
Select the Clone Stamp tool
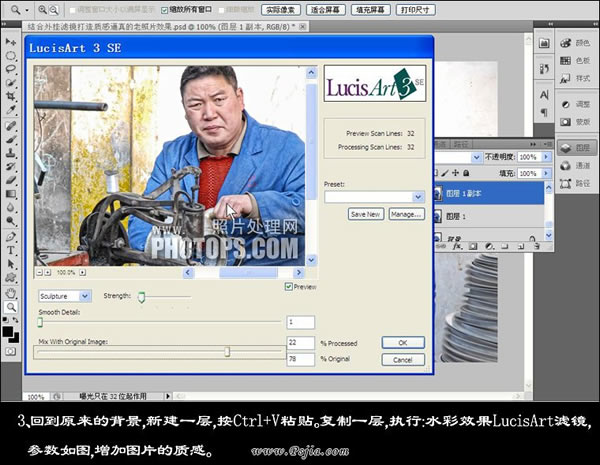click(x=11, y=153)
